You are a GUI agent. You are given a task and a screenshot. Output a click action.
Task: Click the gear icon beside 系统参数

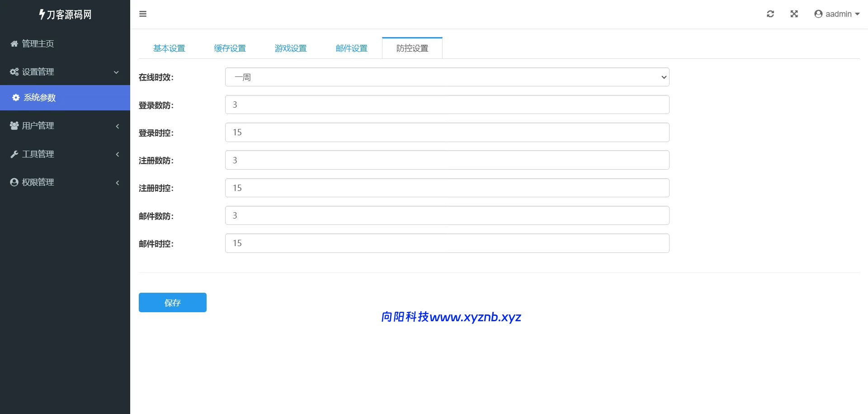tap(15, 98)
